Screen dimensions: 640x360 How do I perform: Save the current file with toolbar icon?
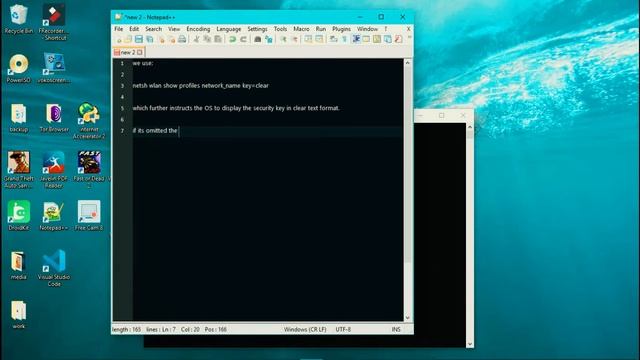coord(139,39)
